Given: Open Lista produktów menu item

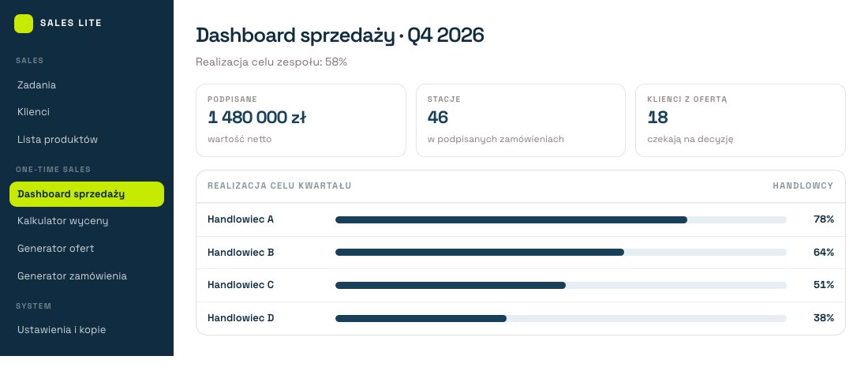Looking at the screenshot, I should click(58, 140).
